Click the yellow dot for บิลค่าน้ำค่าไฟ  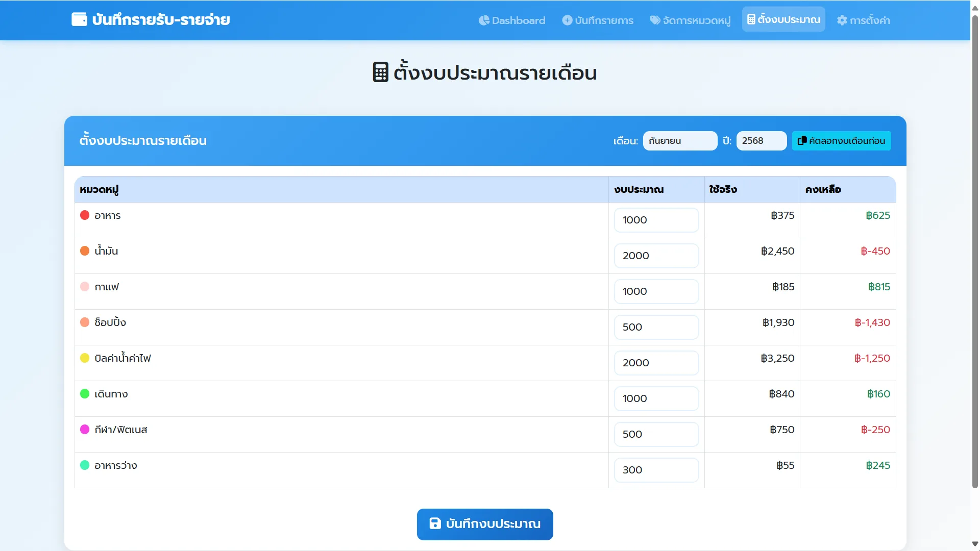[x=85, y=358]
